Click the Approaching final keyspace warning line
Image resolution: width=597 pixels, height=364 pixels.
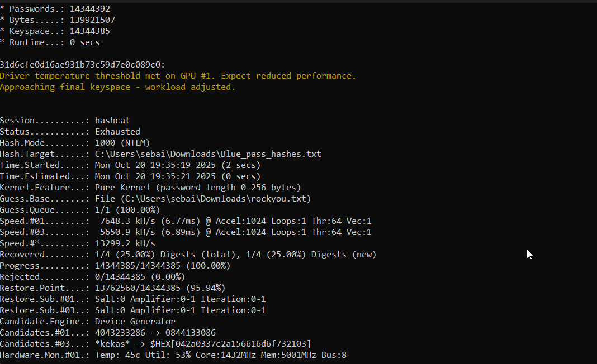pos(117,87)
